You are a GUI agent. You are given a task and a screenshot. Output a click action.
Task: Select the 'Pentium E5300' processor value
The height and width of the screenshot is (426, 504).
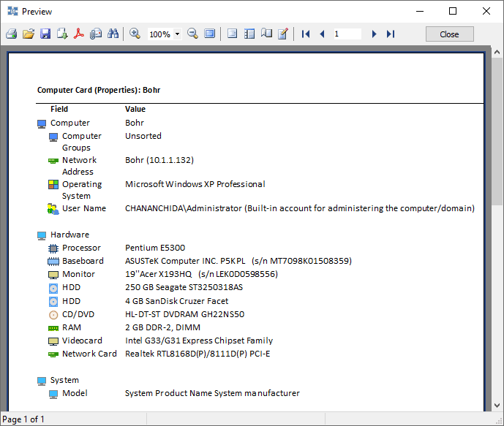pyautogui.click(x=155, y=248)
